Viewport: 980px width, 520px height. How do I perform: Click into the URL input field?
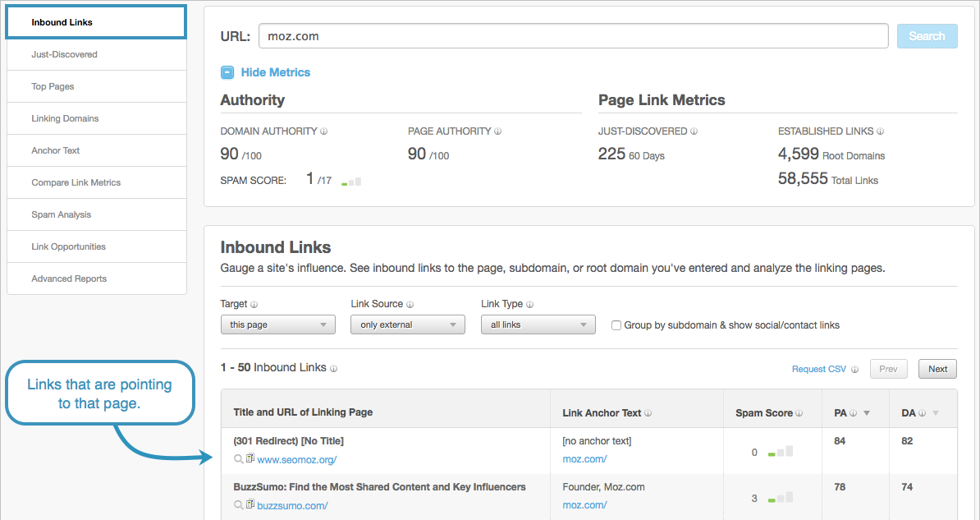(573, 36)
